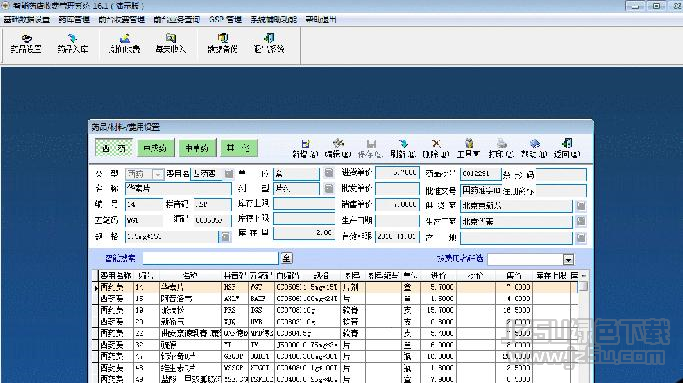Click the 编辑 icon in the dialog toolbar
The height and width of the screenshot is (383, 683).
point(338,149)
